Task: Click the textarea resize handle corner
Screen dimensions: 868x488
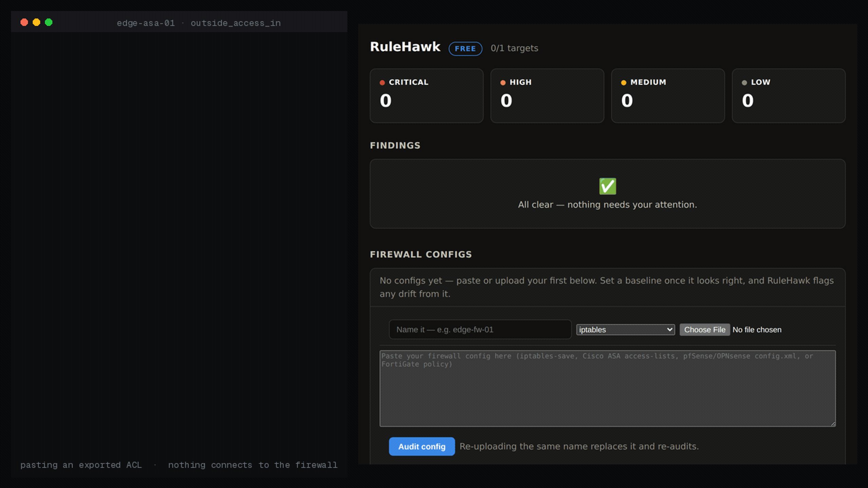Action: [833, 424]
